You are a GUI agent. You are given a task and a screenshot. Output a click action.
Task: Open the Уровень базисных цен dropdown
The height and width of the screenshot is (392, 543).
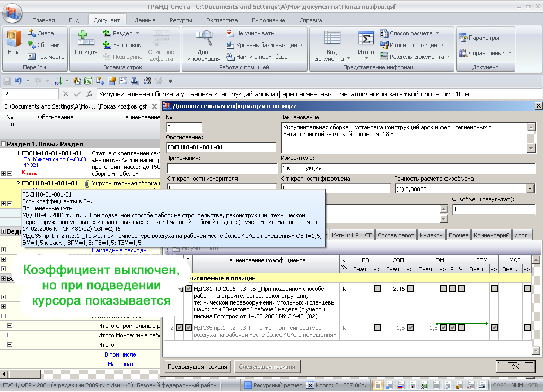301,45
